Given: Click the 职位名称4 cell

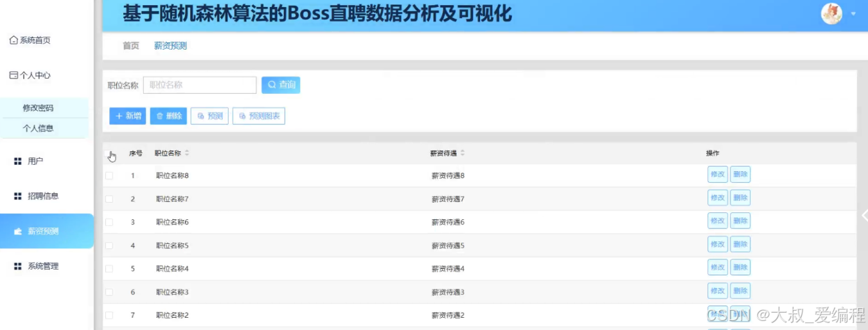Looking at the screenshot, I should point(172,269).
